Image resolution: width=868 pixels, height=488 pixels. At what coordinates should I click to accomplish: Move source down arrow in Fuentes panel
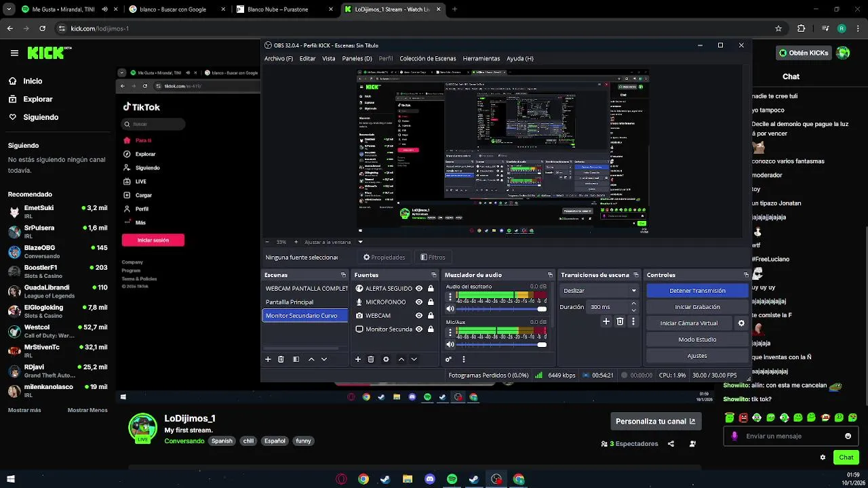pyautogui.click(x=414, y=359)
